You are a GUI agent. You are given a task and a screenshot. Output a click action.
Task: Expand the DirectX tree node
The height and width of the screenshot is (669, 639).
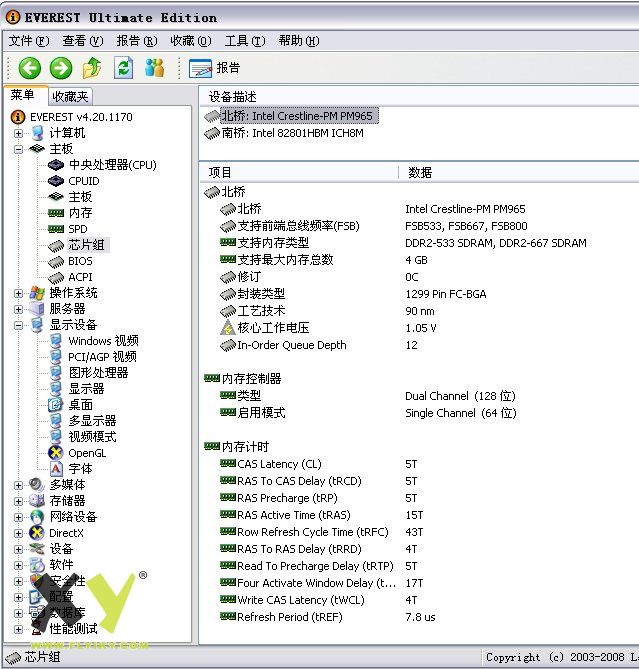(x=18, y=533)
